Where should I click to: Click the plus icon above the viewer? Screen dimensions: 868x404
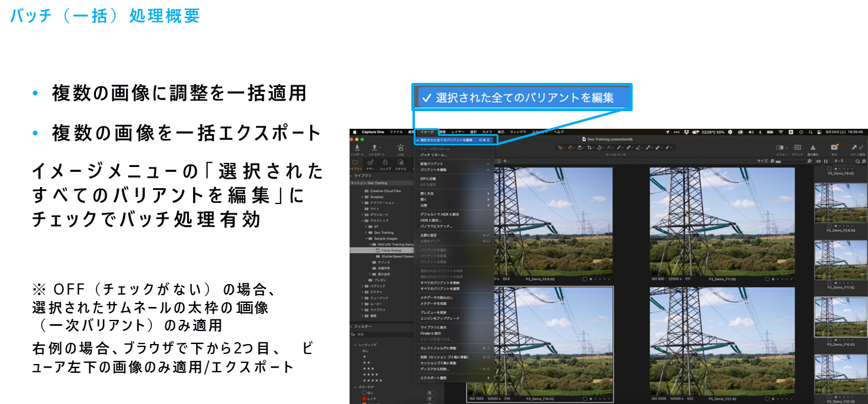coord(504,161)
